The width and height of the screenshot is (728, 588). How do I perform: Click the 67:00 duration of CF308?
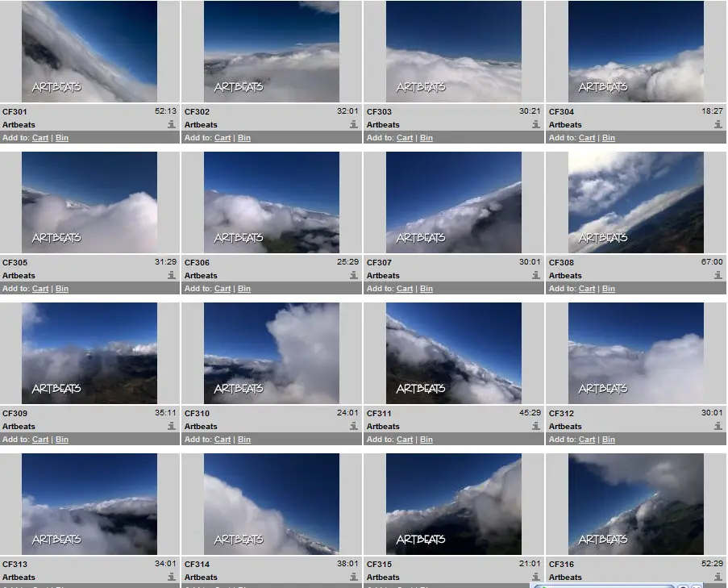712,262
